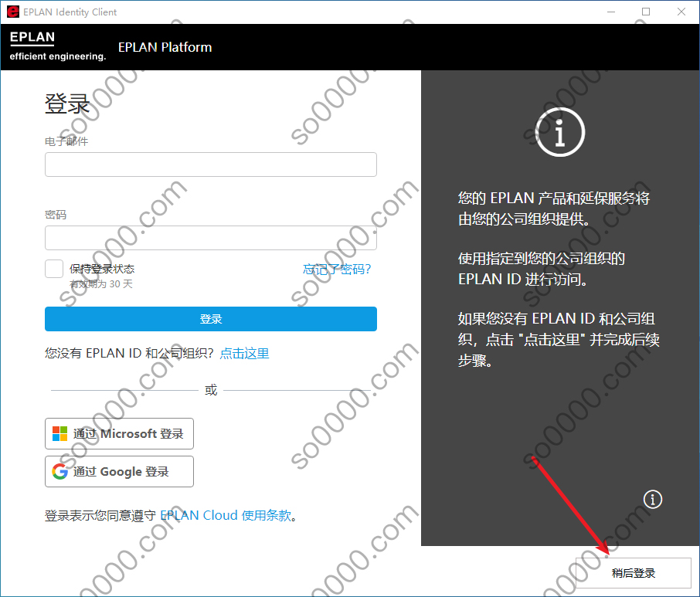Click the EPLAN efficient engineering logo

58,46
